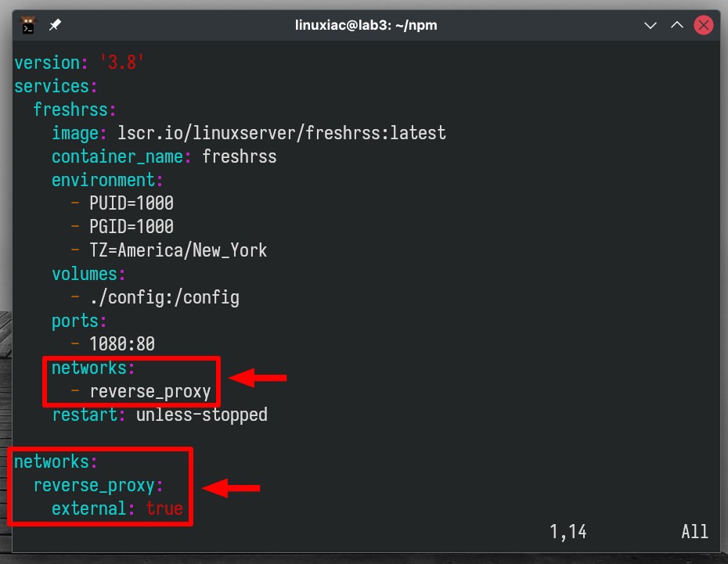
Task: Click the ./config:/config volume entry
Action: click(164, 297)
